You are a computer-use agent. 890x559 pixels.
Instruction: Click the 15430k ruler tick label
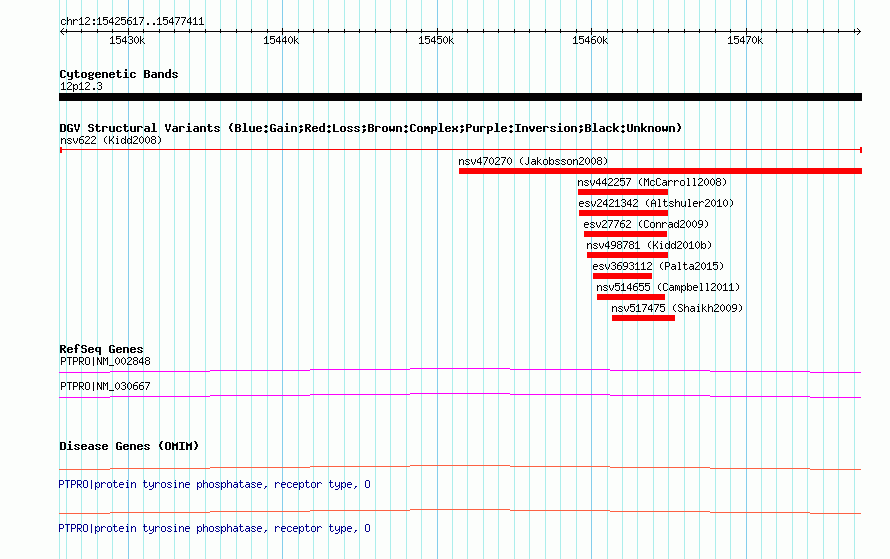click(x=127, y=40)
